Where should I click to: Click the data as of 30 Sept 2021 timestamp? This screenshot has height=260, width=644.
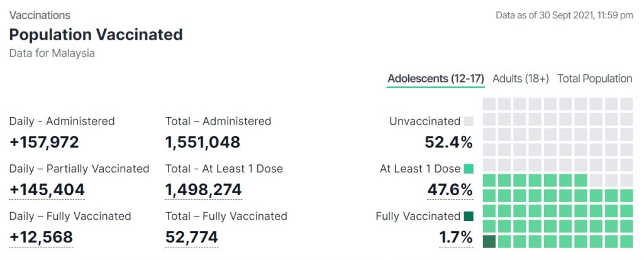pyautogui.click(x=564, y=15)
